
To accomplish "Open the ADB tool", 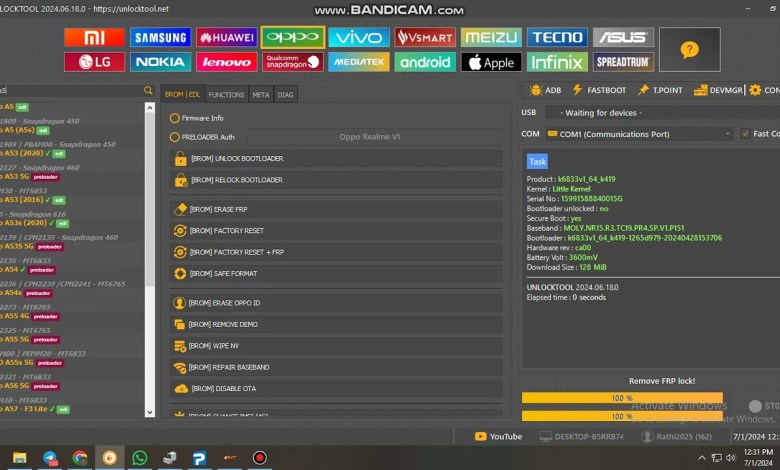I will pyautogui.click(x=546, y=90).
